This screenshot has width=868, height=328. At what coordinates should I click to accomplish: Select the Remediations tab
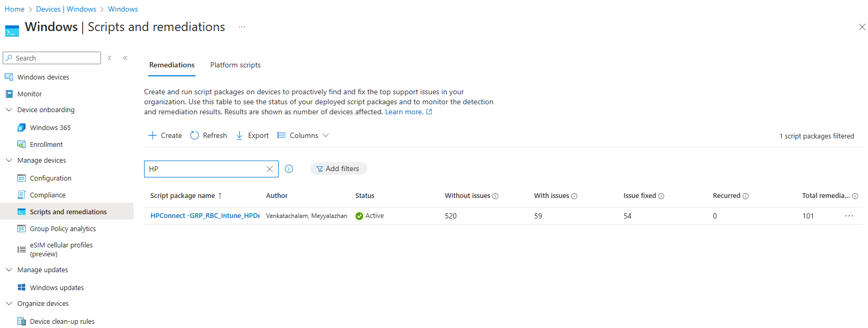[x=172, y=65]
